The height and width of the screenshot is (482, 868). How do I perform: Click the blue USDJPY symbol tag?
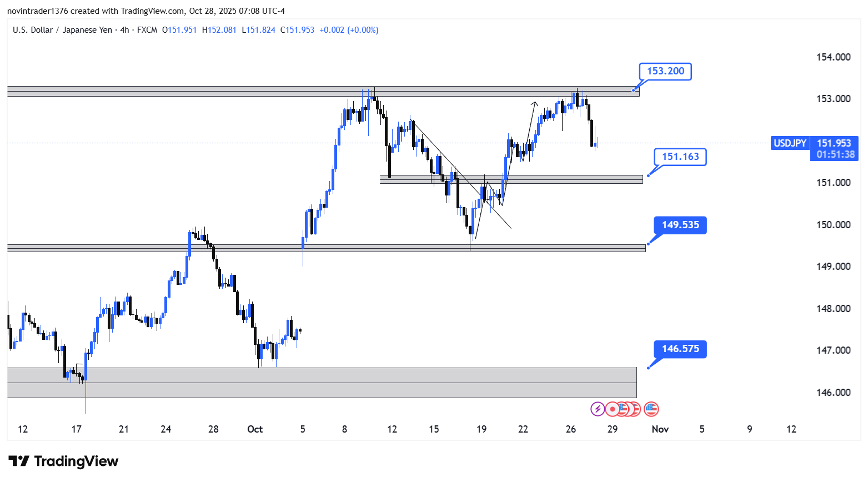tap(790, 143)
